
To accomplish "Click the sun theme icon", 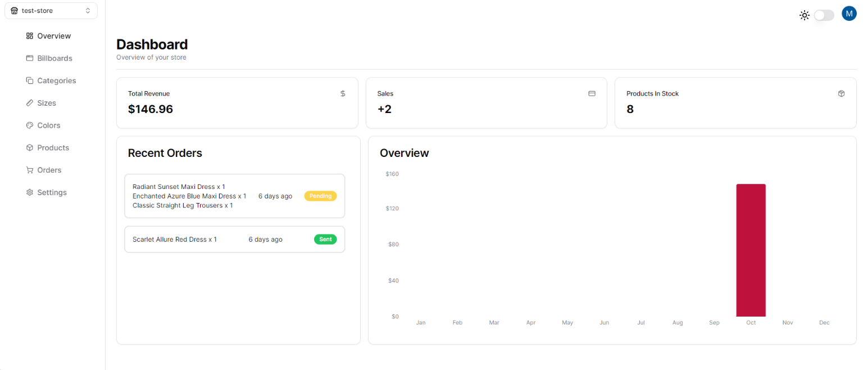I will (x=805, y=15).
